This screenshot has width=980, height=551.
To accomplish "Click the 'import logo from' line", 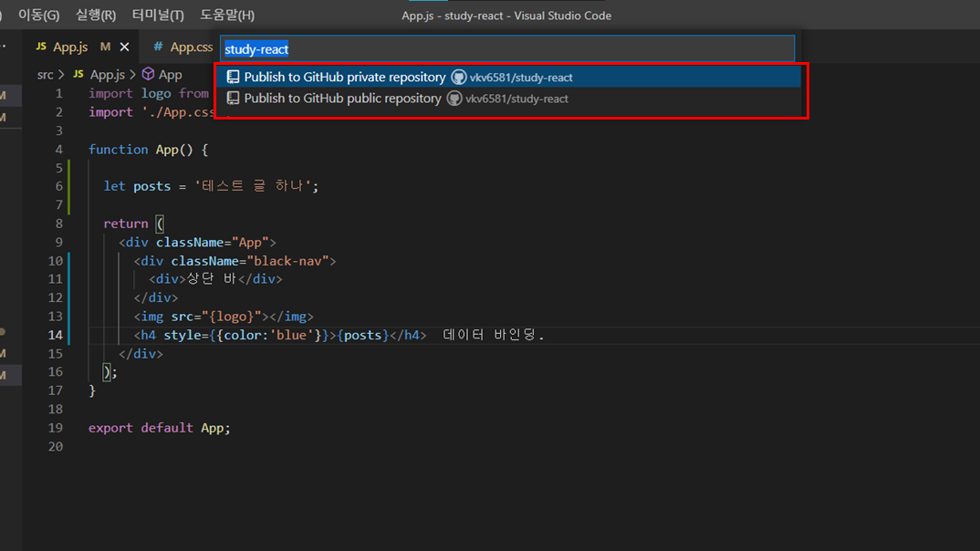I will point(149,94).
